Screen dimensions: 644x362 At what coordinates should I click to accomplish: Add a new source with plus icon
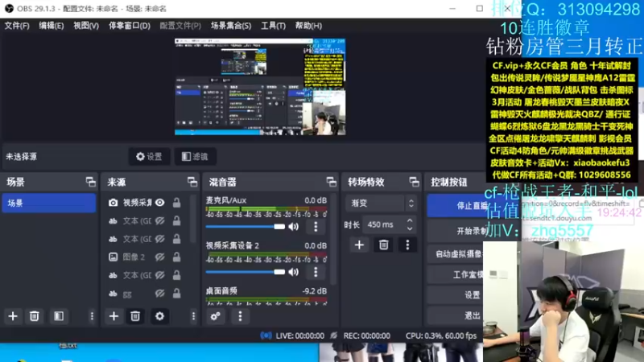pos(114,316)
